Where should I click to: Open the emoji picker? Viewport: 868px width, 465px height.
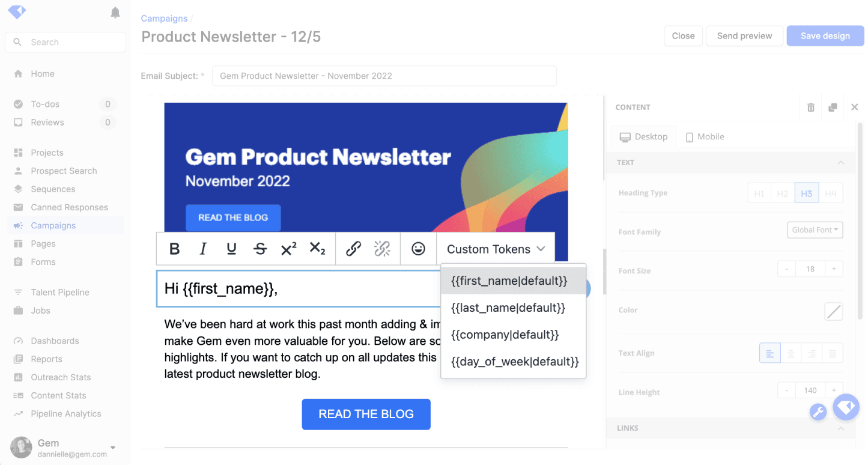(x=418, y=249)
